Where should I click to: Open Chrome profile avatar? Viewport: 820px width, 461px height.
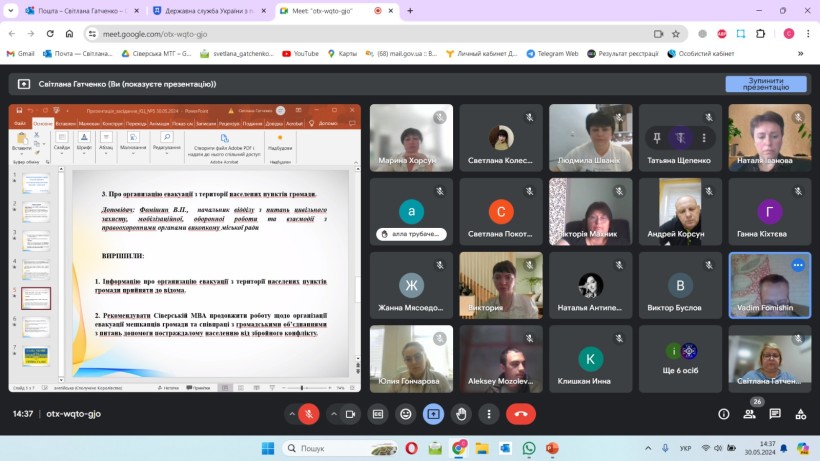point(789,34)
